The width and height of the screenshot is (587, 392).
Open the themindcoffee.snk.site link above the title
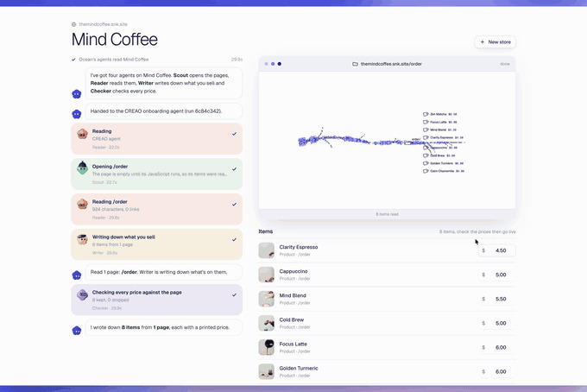[x=103, y=24]
